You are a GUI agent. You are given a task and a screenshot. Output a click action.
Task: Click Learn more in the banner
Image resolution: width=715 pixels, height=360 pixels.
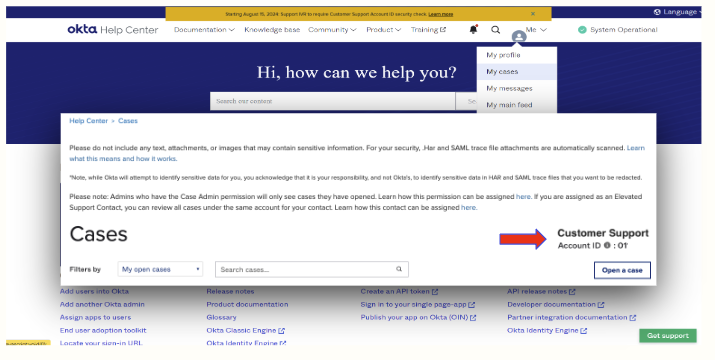pos(440,14)
